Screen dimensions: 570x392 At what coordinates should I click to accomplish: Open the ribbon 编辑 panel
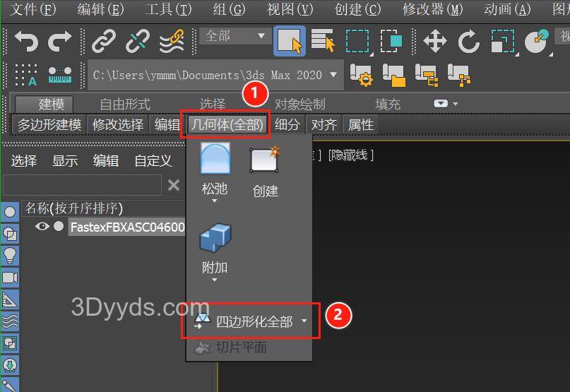coord(167,125)
